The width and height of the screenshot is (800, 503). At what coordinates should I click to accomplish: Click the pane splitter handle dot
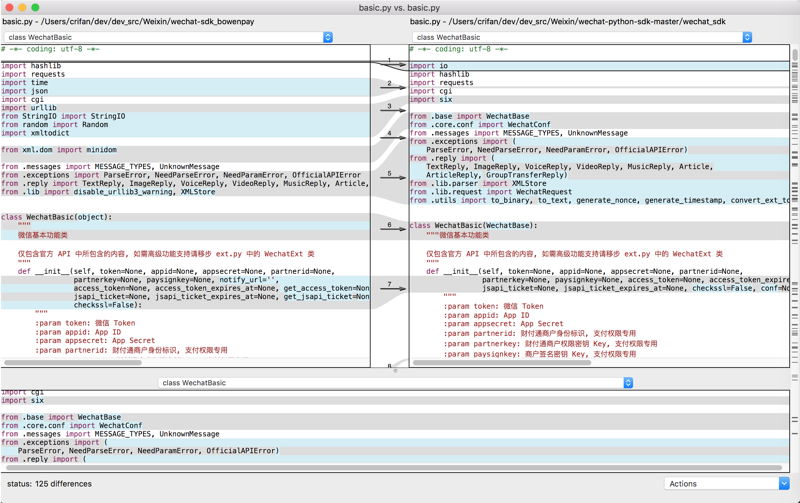395,370
